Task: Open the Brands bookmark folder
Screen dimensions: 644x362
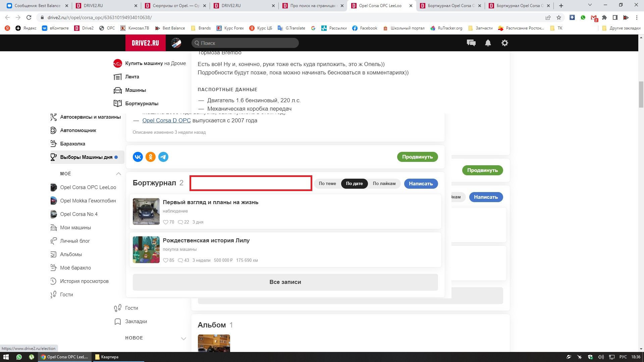Action: click(x=201, y=28)
